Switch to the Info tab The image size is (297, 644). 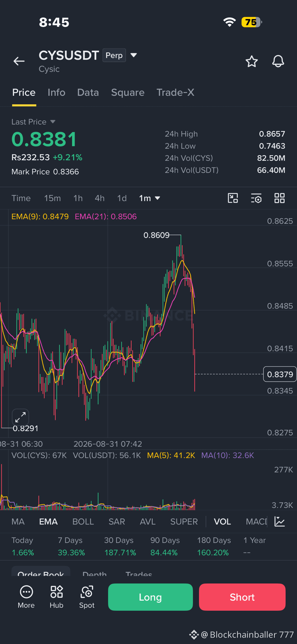[x=56, y=93]
